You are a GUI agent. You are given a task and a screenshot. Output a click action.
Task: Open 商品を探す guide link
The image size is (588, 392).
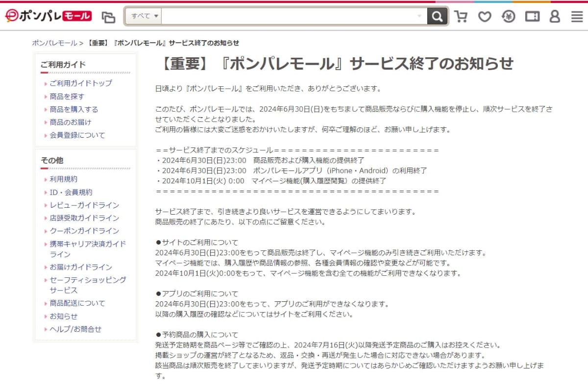[67, 97]
